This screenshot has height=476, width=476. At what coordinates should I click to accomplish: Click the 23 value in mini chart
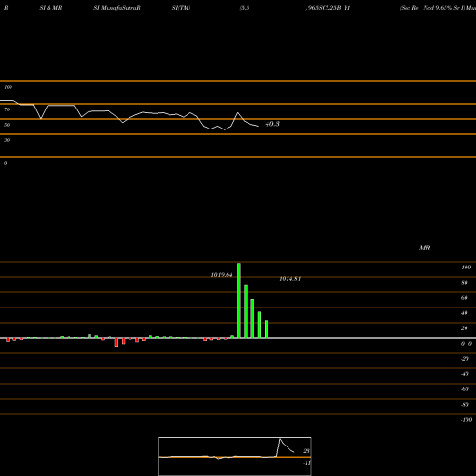point(307,451)
